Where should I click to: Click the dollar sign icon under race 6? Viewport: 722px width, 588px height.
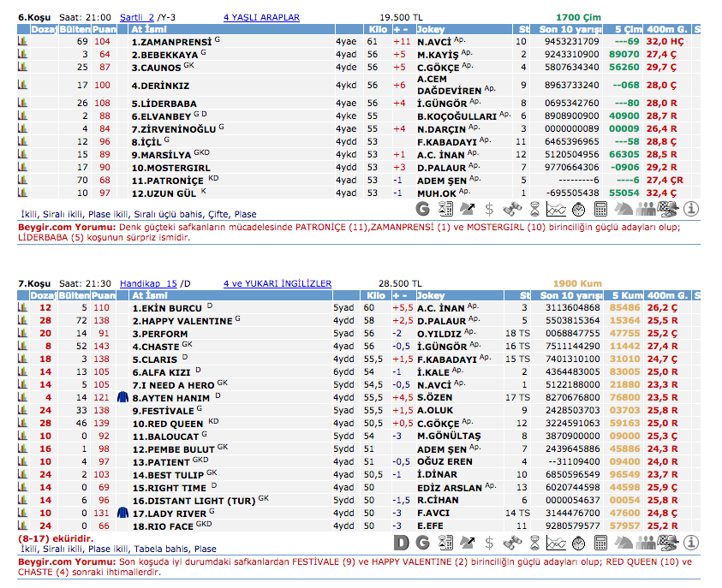(489, 208)
